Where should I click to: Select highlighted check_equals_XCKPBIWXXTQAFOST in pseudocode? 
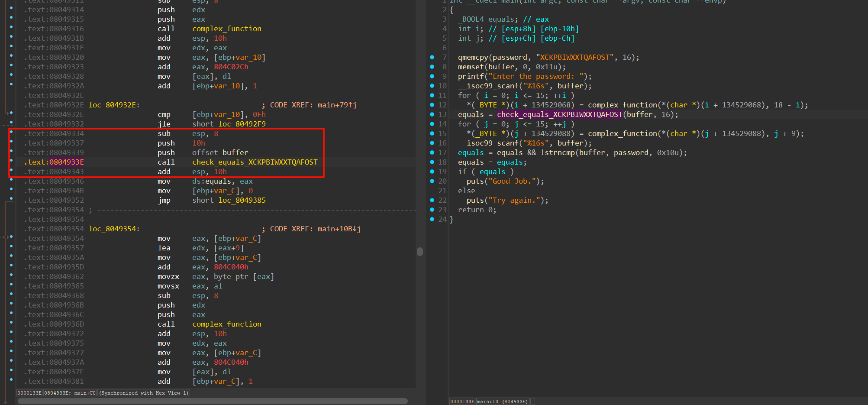[x=559, y=114]
